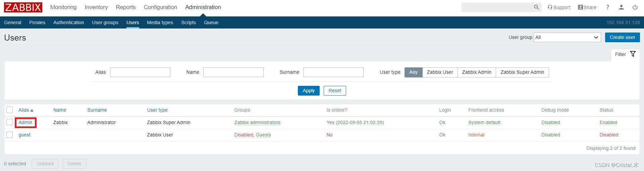Open the Admin user link
The image size is (644, 171).
[x=25, y=122]
